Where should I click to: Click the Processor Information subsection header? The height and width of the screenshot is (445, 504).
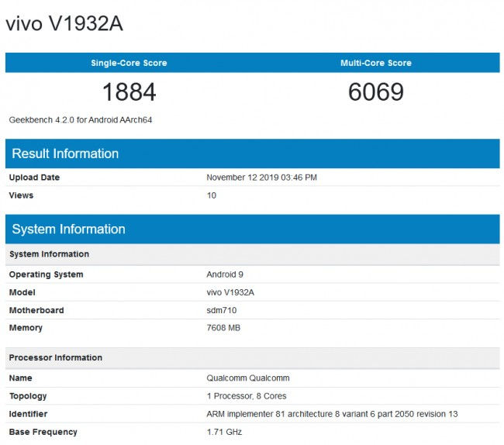tap(55, 357)
